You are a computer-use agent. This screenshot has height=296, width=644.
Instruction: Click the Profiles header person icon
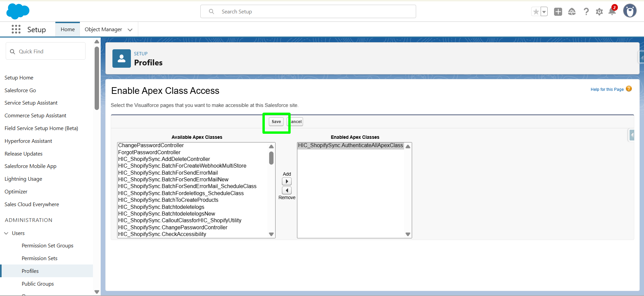pyautogui.click(x=121, y=59)
